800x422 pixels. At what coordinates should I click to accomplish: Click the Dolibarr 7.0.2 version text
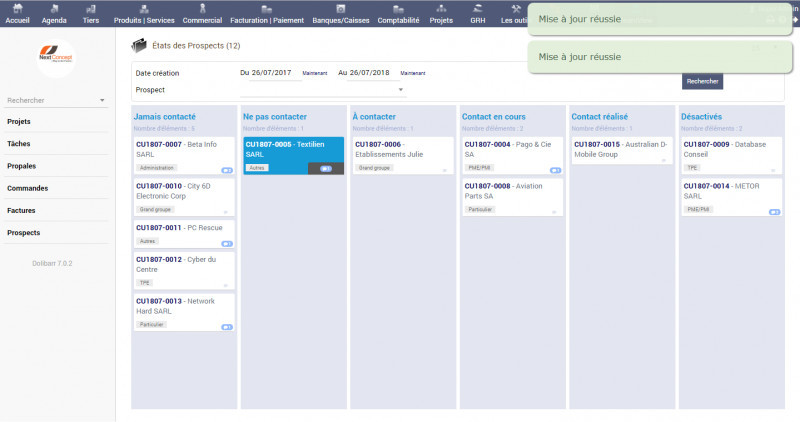click(52, 263)
